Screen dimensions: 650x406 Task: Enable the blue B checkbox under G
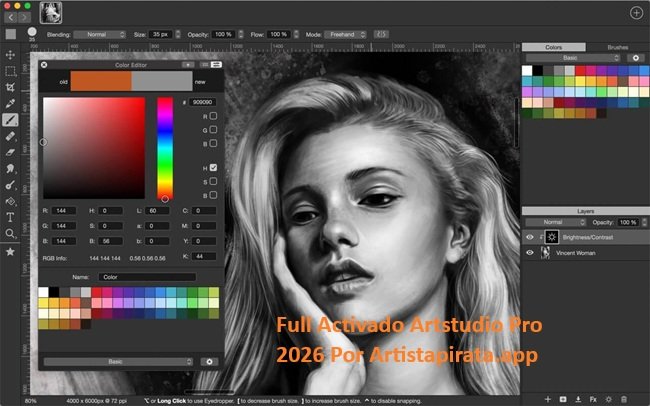(213, 143)
